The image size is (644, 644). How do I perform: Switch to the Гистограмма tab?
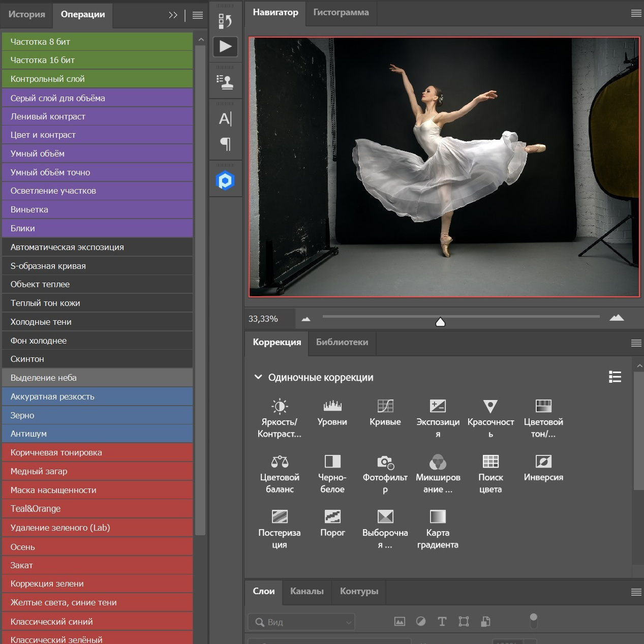click(341, 13)
